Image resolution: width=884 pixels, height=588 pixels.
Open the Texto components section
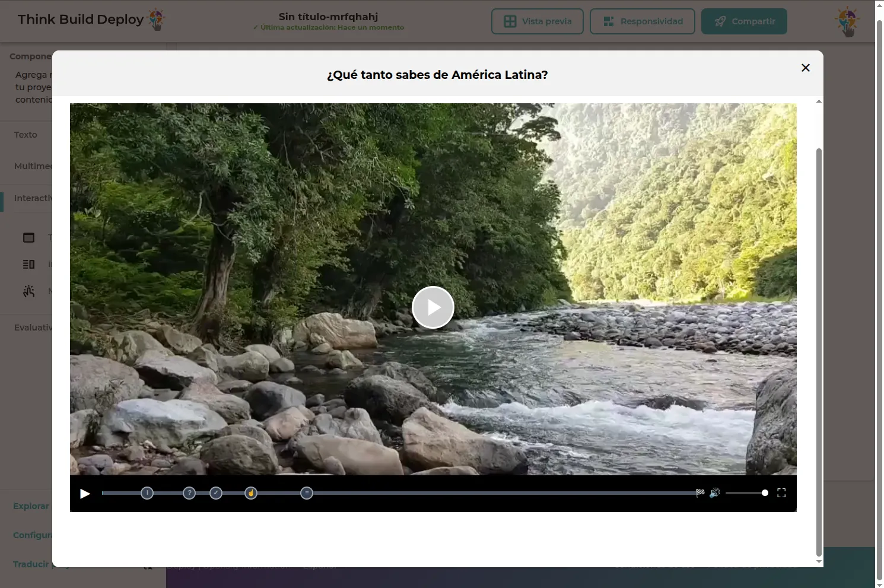pos(26,135)
